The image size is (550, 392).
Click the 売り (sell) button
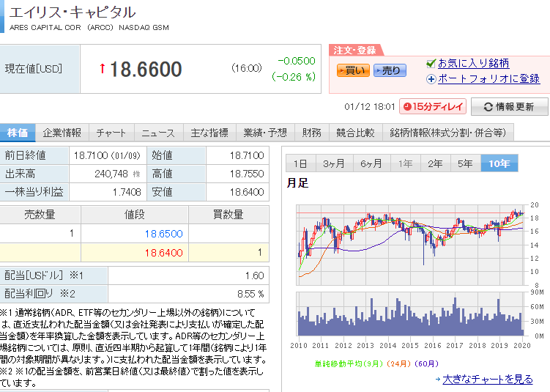coord(390,70)
